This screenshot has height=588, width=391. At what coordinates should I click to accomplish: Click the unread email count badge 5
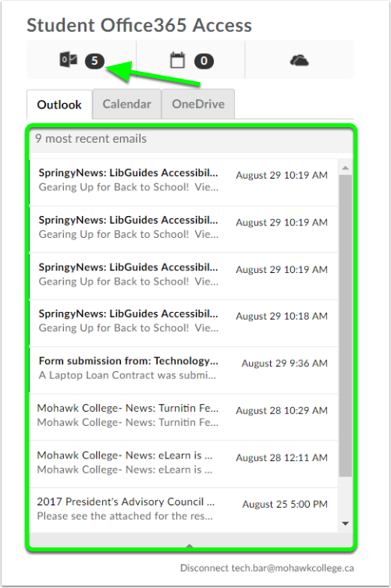click(x=94, y=61)
